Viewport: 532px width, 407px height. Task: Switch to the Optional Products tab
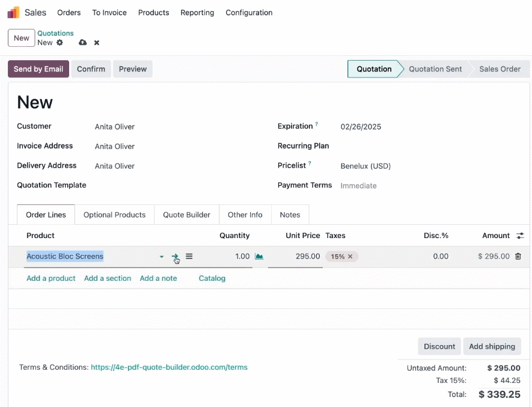coord(114,215)
